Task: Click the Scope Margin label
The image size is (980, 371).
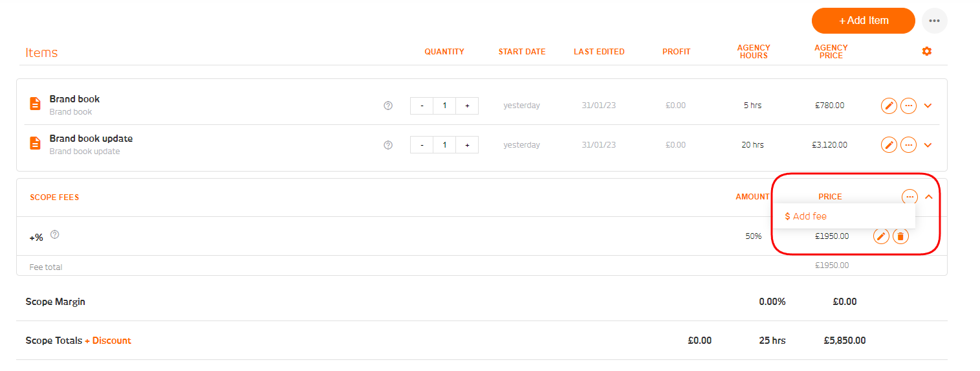Action: click(55, 302)
